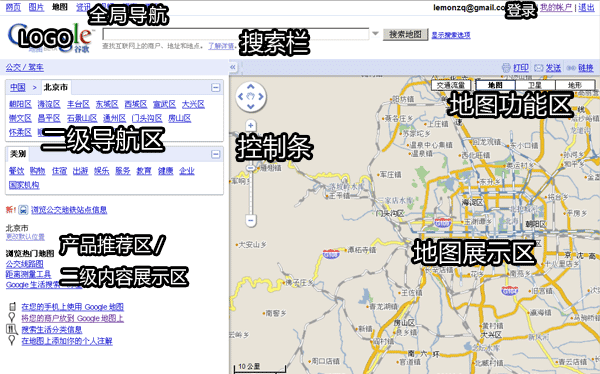Collapse the 类别 categories box
600x374 pixels.
(216, 154)
